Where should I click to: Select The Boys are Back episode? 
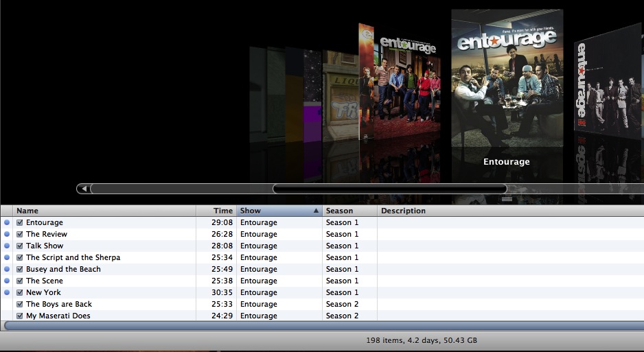pos(59,304)
